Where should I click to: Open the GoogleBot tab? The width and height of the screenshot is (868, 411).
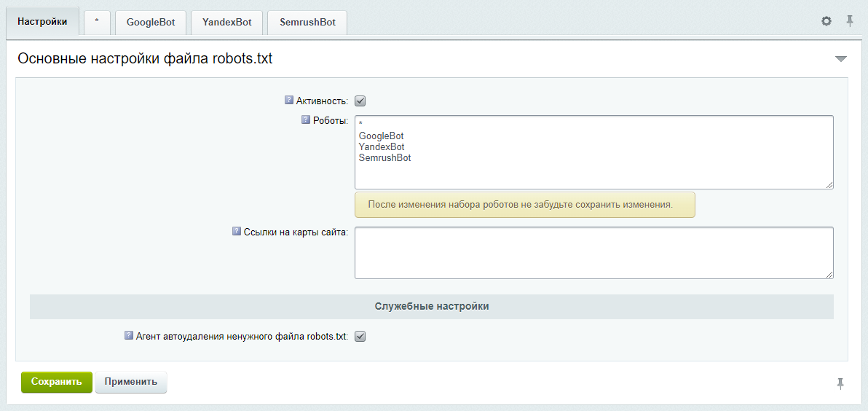(151, 23)
